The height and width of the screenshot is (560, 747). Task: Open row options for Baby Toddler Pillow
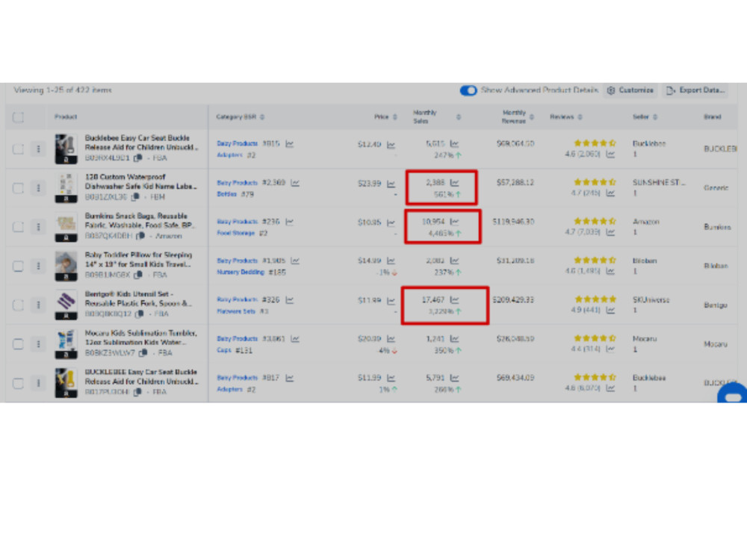[39, 267]
